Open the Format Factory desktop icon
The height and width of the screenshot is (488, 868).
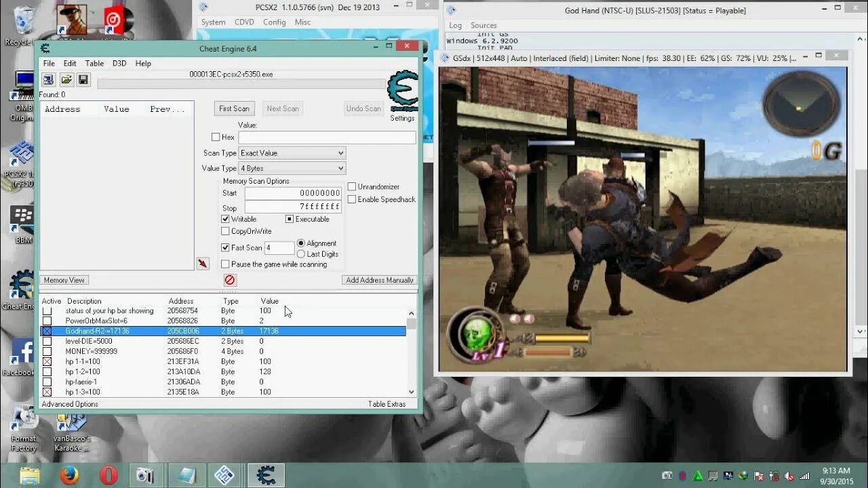coord(24,429)
